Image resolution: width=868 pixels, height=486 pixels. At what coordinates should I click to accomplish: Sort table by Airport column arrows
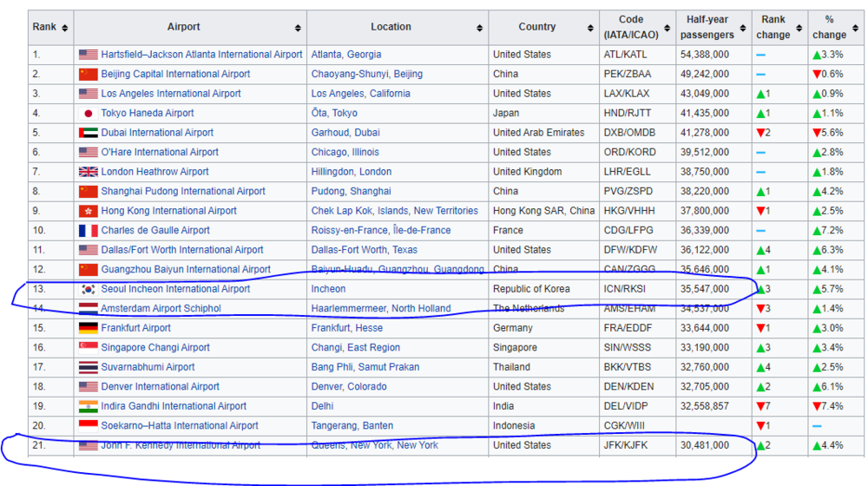pos(298,28)
